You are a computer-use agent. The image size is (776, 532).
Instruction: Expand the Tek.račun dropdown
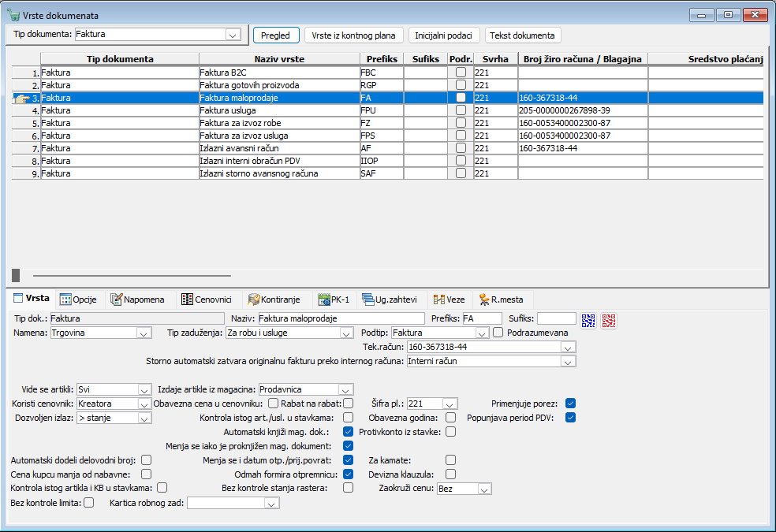(x=568, y=347)
